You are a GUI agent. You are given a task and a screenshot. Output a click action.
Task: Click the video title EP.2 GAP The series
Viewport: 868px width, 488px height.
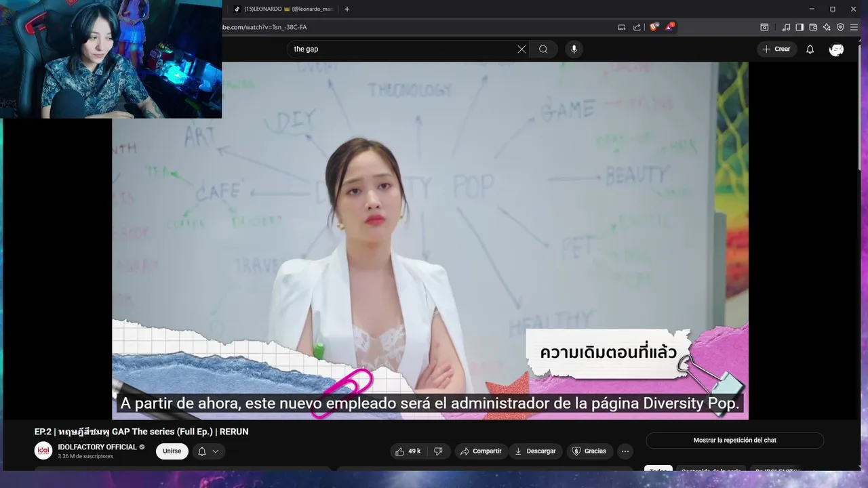click(142, 432)
